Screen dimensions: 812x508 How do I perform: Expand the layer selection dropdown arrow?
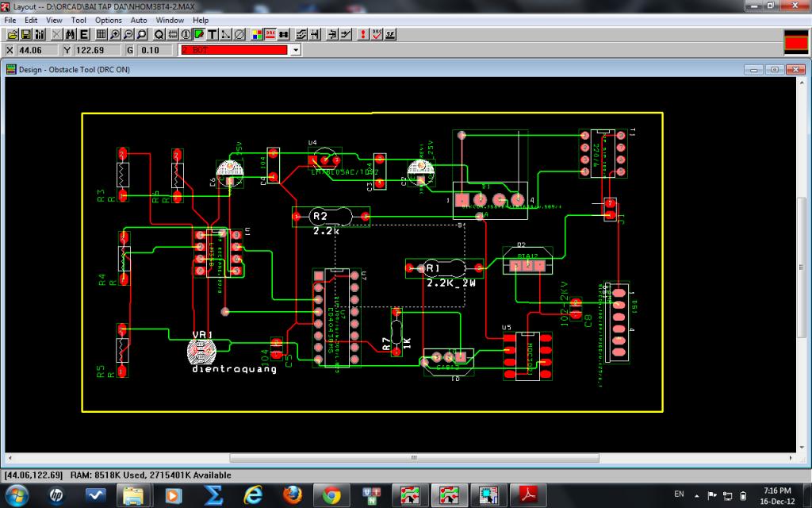[x=296, y=50]
